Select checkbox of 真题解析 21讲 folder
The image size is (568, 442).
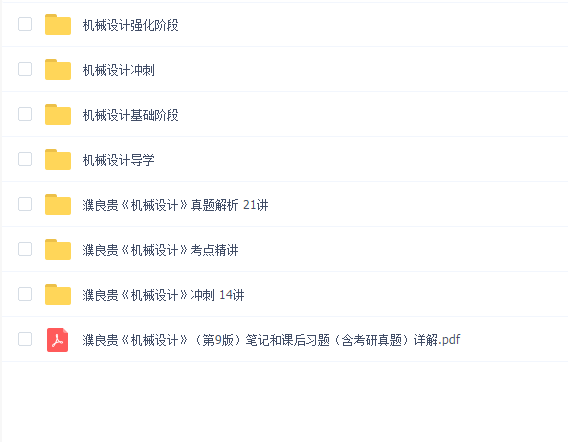[x=25, y=204]
